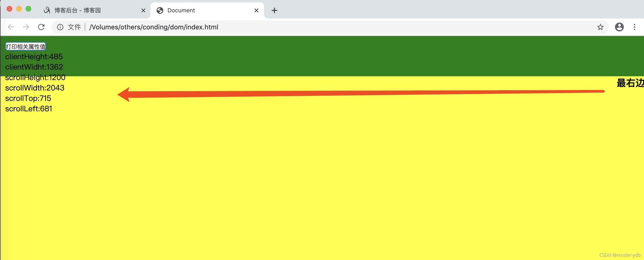Click the profile avatar in the browser toolbar

coord(619,27)
